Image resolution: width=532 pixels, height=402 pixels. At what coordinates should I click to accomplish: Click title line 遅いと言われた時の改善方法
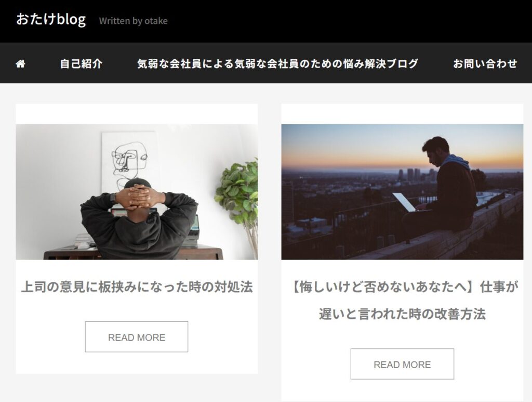[x=402, y=314]
